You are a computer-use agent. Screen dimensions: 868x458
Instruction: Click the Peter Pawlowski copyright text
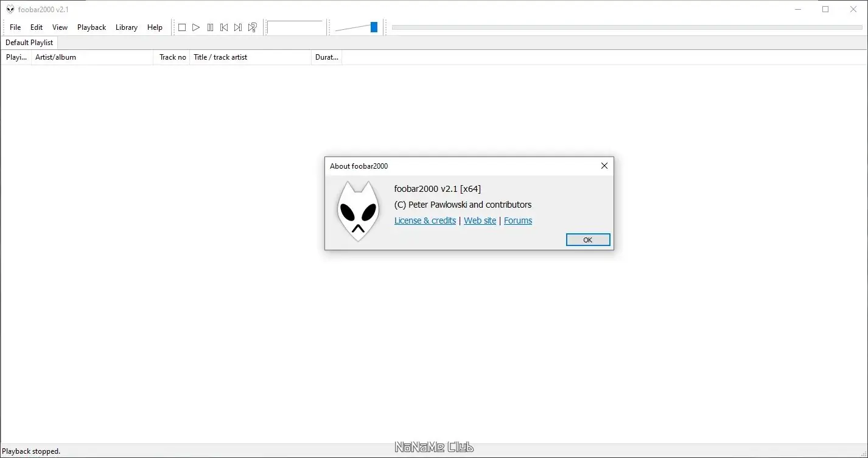click(x=463, y=205)
